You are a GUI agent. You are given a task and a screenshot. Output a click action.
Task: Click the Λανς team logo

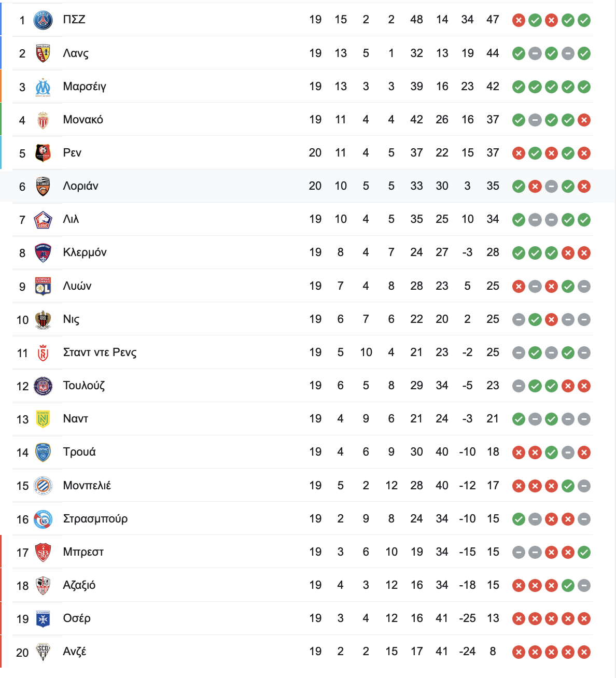(x=43, y=53)
